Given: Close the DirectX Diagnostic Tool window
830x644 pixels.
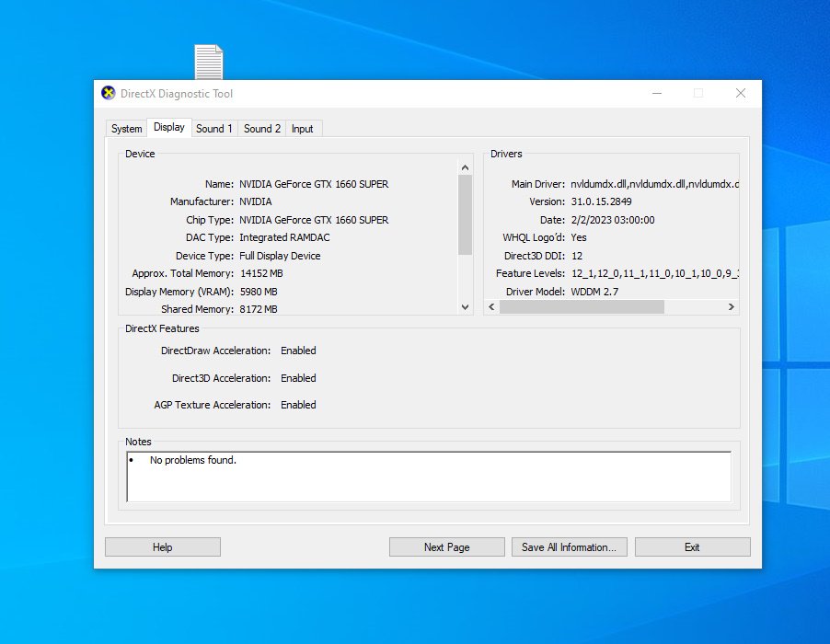Looking at the screenshot, I should [x=741, y=94].
